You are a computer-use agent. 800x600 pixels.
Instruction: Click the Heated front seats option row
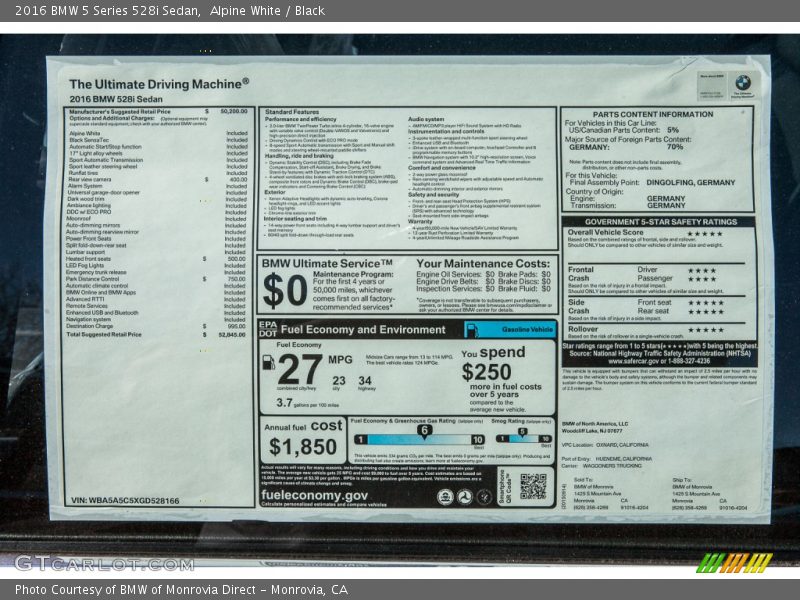tap(157, 259)
